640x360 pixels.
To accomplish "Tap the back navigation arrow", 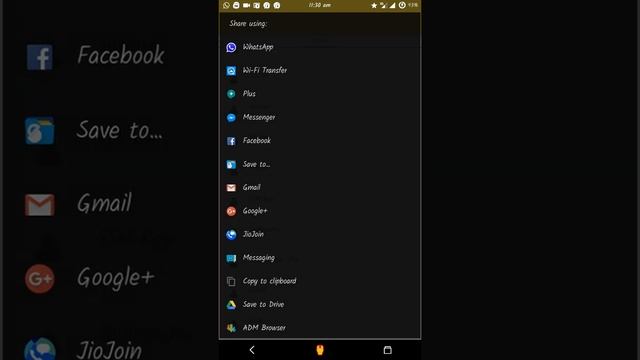I will point(252,350).
